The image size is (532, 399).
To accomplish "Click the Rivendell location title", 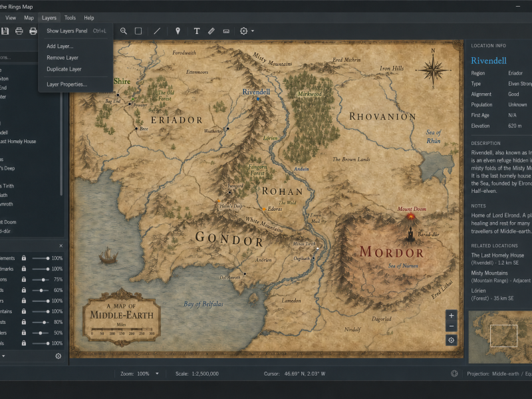I will click(489, 61).
